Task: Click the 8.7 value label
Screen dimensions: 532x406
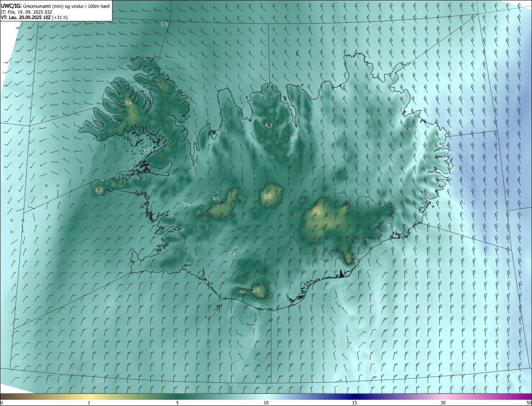Action: (x=256, y=335)
